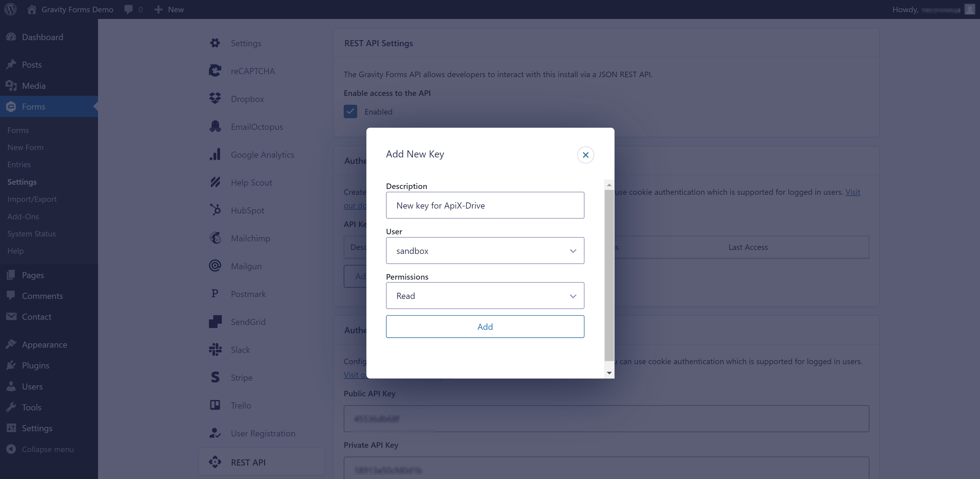Click the Add button in modal

tap(485, 326)
